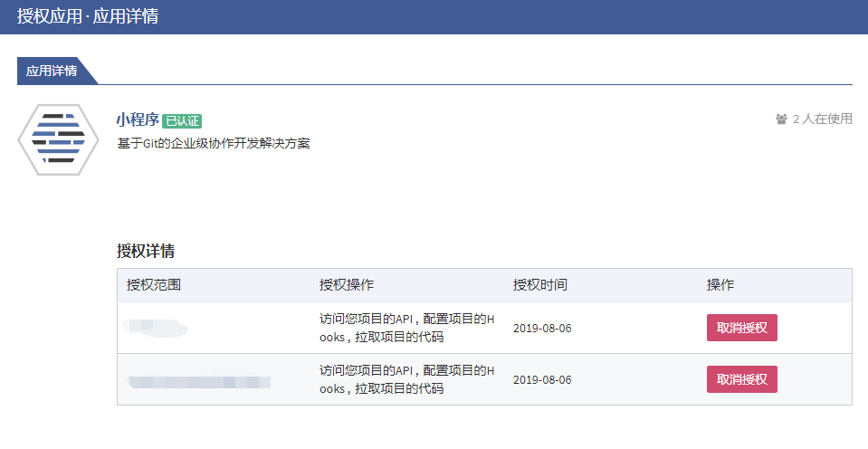
Task: Click the first row's permission description text
Action: pos(407,328)
